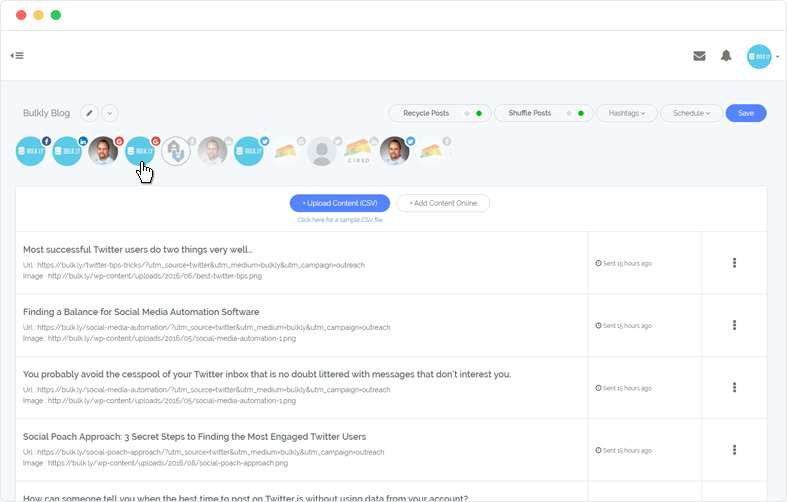Click URL line under cesspool inbox post
Viewport: 787px width, 502px height.
click(x=206, y=390)
